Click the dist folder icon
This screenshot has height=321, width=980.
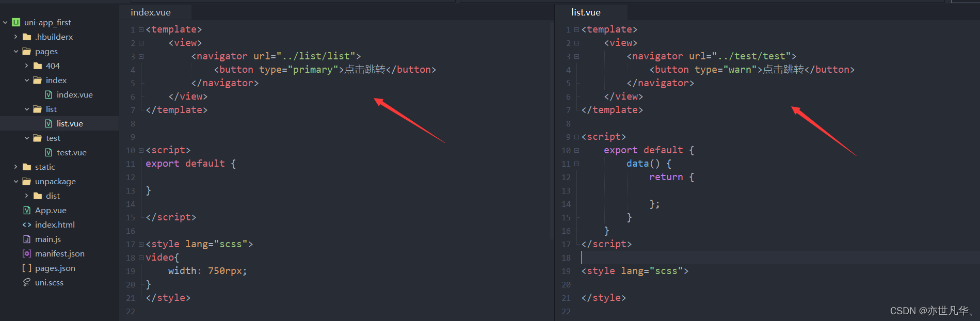point(38,196)
